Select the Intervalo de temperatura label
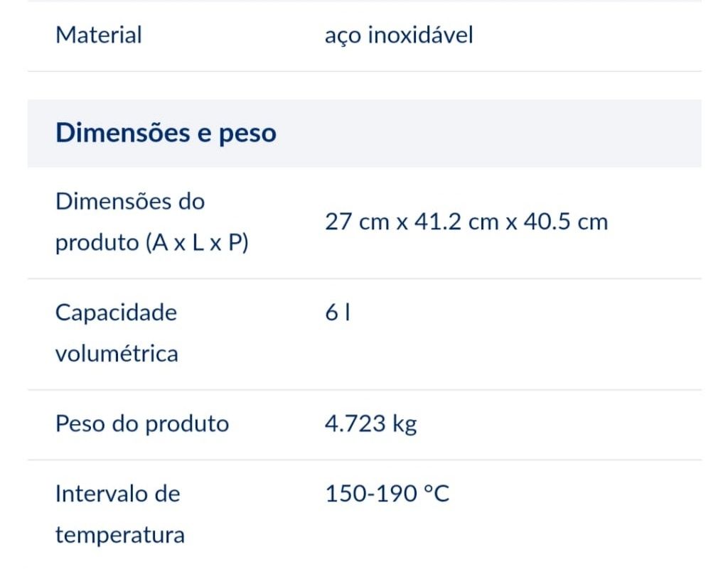This screenshot has height=569, width=728. [119, 514]
